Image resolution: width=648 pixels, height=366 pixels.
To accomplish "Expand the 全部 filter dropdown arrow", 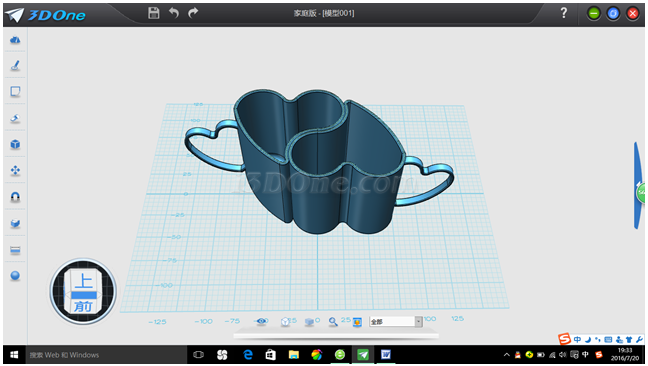I will pyautogui.click(x=418, y=322).
